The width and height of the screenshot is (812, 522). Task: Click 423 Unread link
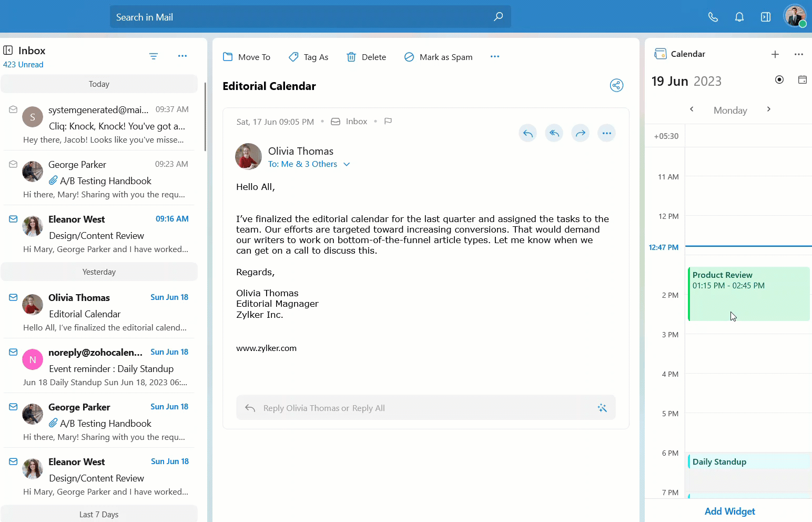tap(23, 64)
